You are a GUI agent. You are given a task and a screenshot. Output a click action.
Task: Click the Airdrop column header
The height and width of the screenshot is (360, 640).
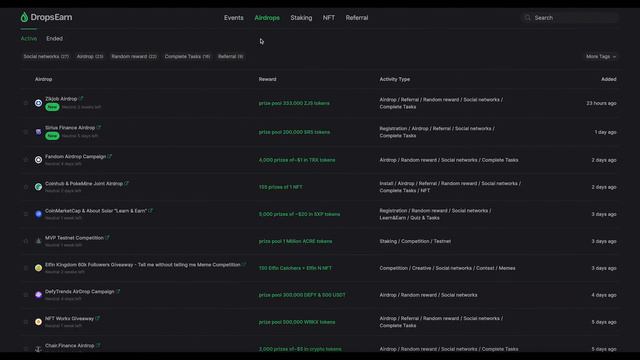tap(43, 79)
